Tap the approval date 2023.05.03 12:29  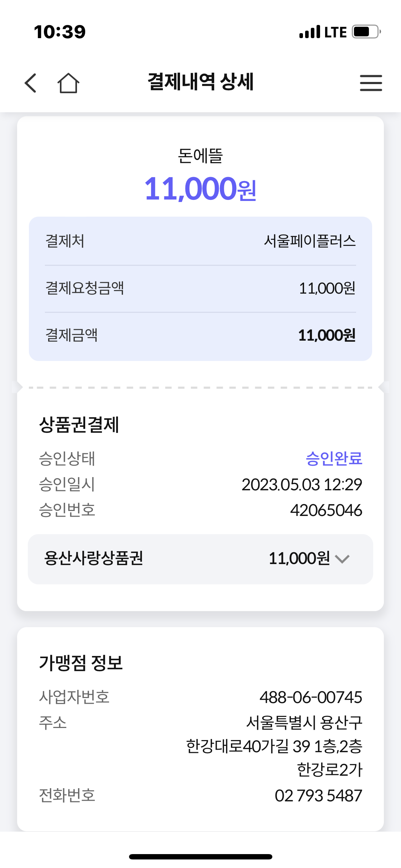pyautogui.click(x=302, y=485)
